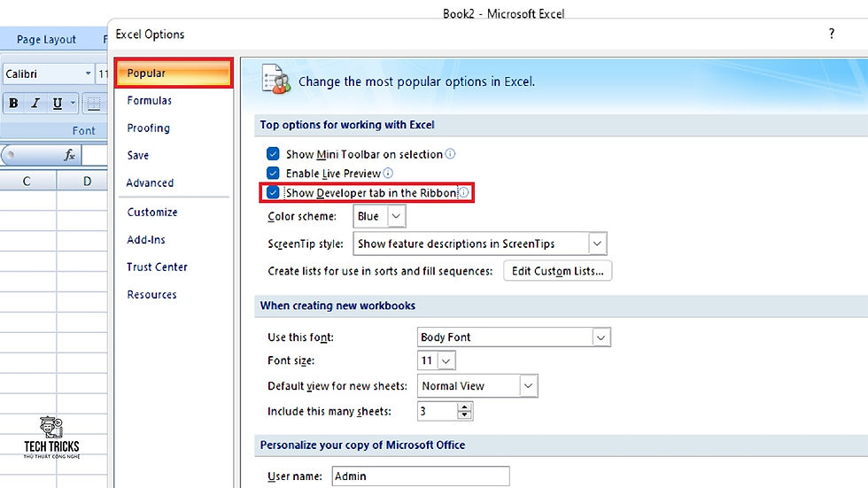The image size is (868, 488).
Task: Open the Formulas options category
Action: click(x=149, y=101)
